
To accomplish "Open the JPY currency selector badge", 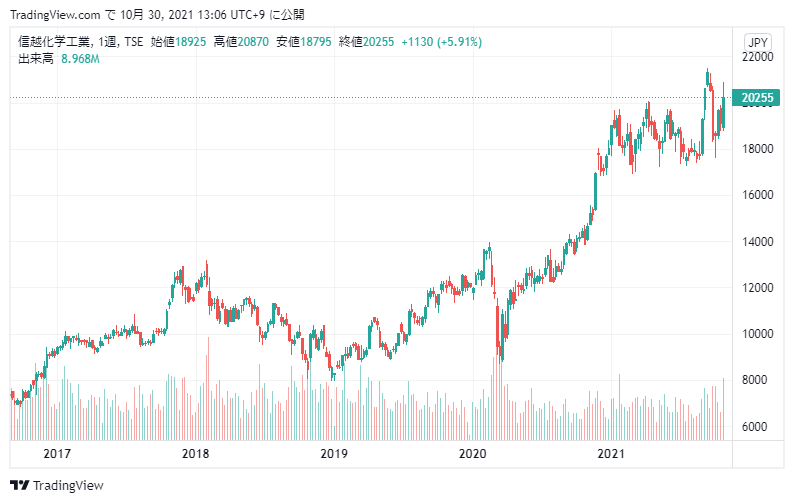I will pos(758,42).
